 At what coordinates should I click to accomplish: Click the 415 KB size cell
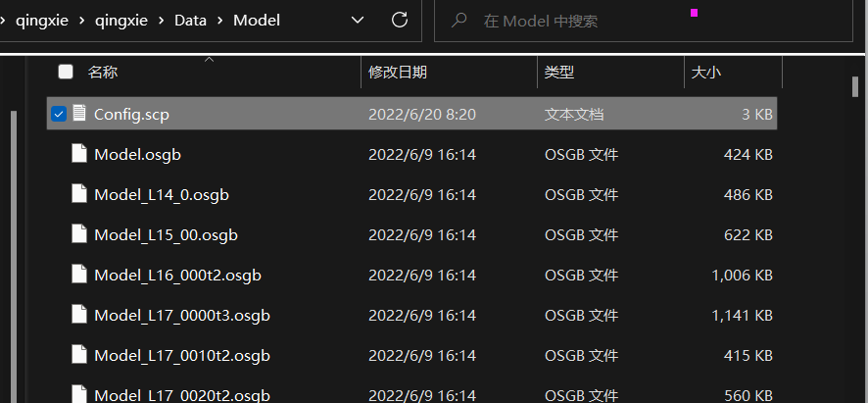747,355
